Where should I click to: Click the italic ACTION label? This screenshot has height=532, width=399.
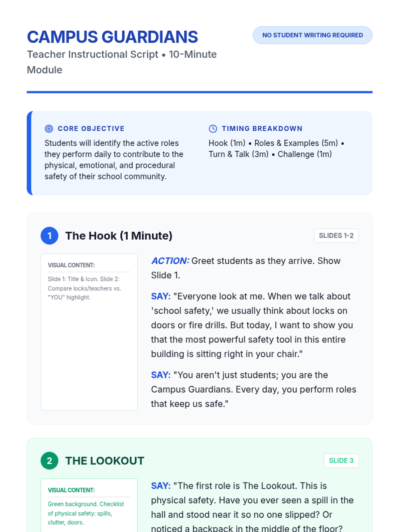pyautogui.click(x=170, y=261)
